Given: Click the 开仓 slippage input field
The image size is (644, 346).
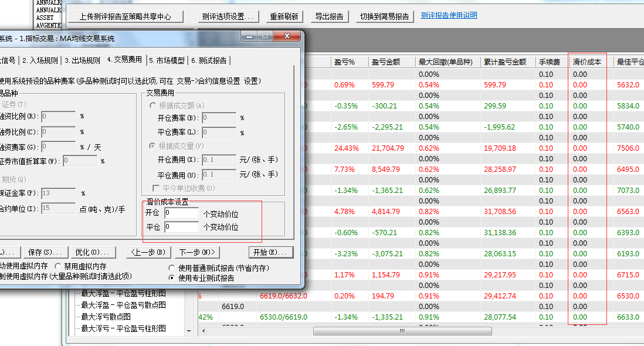Looking at the screenshot, I should [181, 213].
